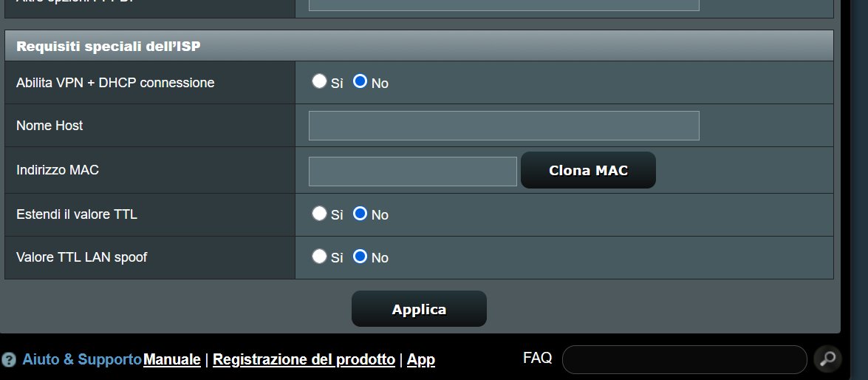This screenshot has height=380, width=868.
Task: Focus the Nome Host input field
Action: (x=504, y=126)
